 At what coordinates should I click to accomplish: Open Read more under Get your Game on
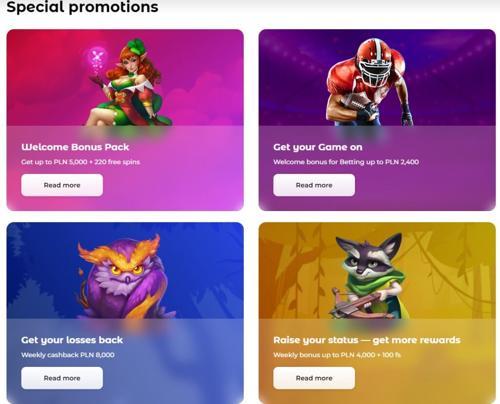[x=314, y=185]
